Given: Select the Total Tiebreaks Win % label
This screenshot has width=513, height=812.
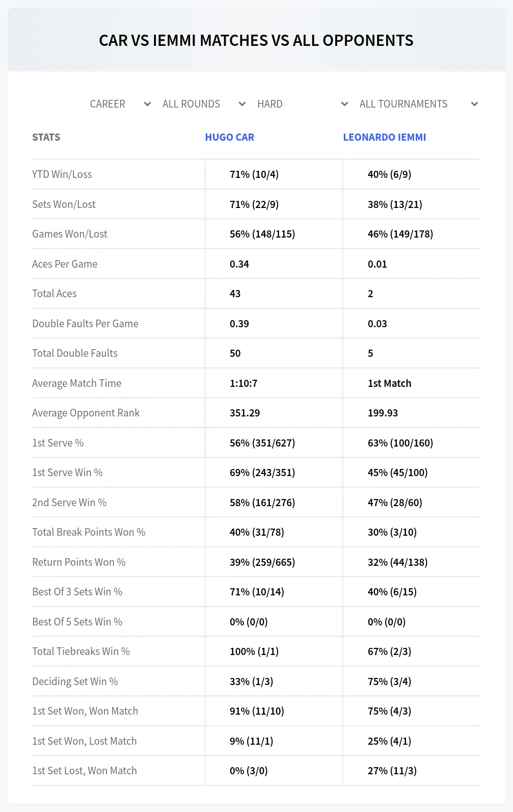Looking at the screenshot, I should (x=81, y=651).
